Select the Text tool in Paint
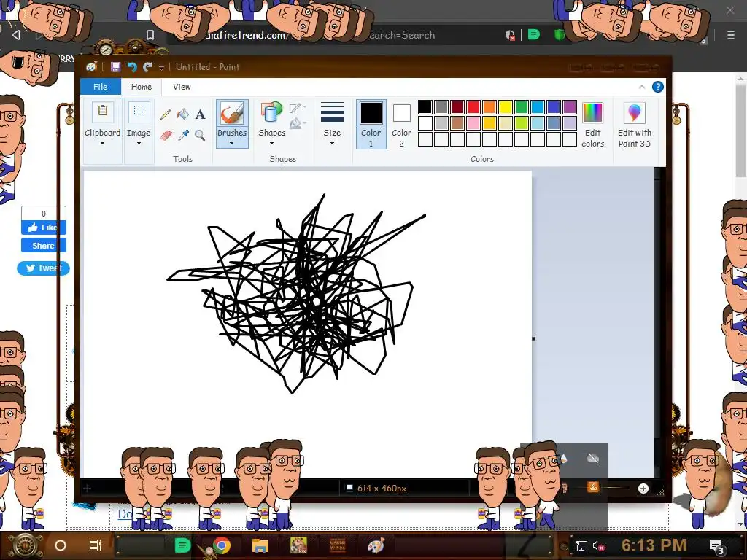 click(x=200, y=114)
